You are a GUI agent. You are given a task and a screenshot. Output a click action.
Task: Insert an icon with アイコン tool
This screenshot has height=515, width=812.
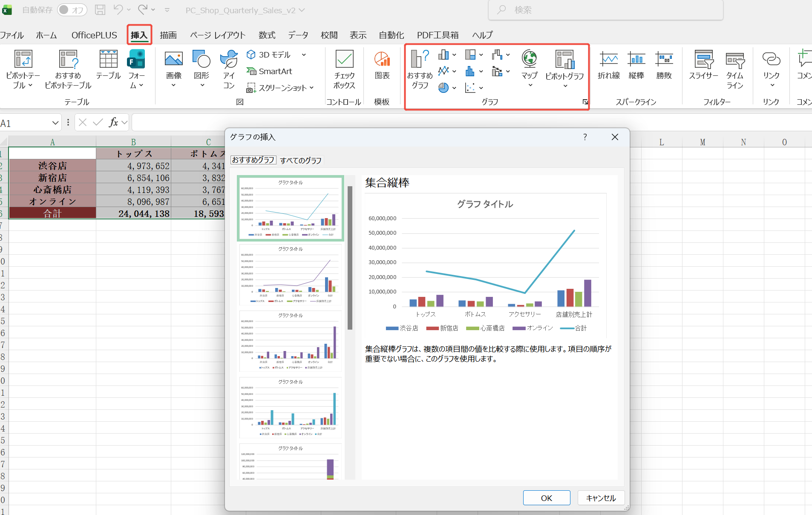229,69
